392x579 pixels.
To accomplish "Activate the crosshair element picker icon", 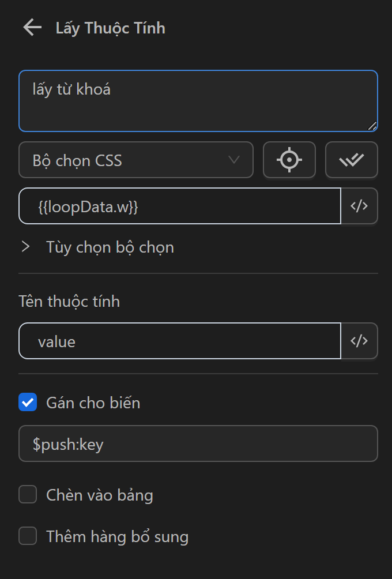I will click(x=289, y=160).
